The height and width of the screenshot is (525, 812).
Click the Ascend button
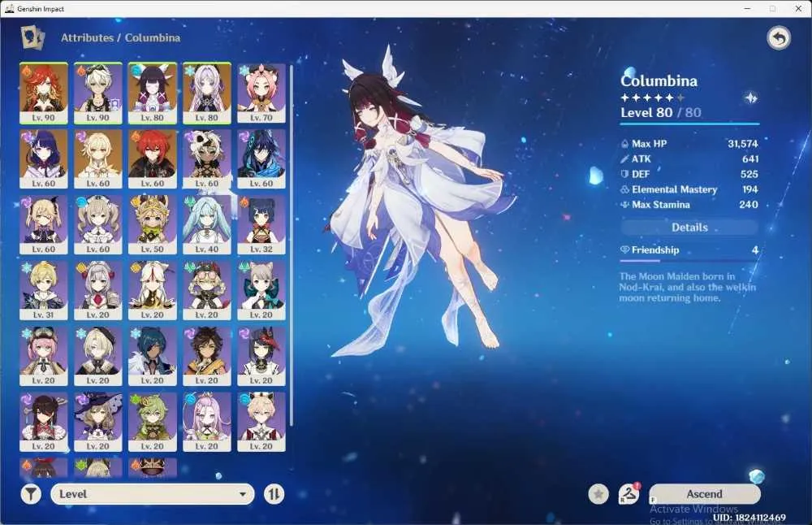[x=704, y=494]
